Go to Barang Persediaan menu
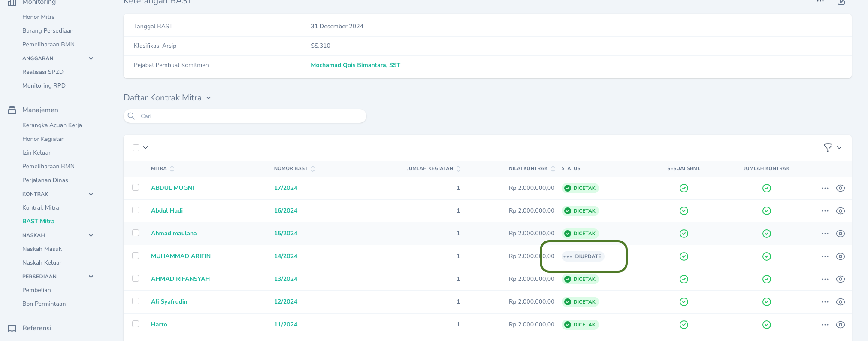Screen dimensions: 868x341 click(x=48, y=30)
